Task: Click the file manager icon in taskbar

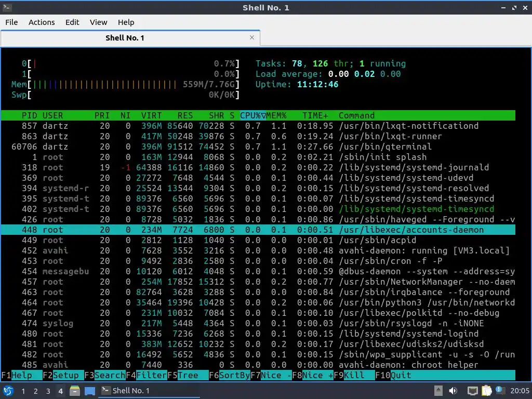Action: [75, 391]
